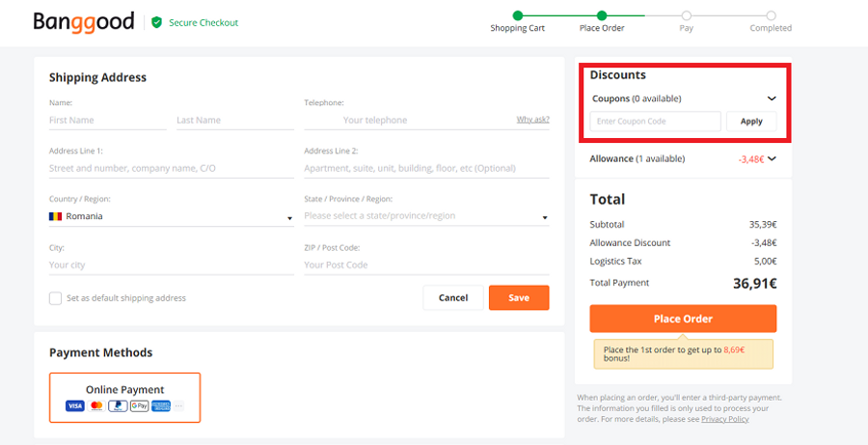Click the Mastercard icon

click(x=96, y=405)
